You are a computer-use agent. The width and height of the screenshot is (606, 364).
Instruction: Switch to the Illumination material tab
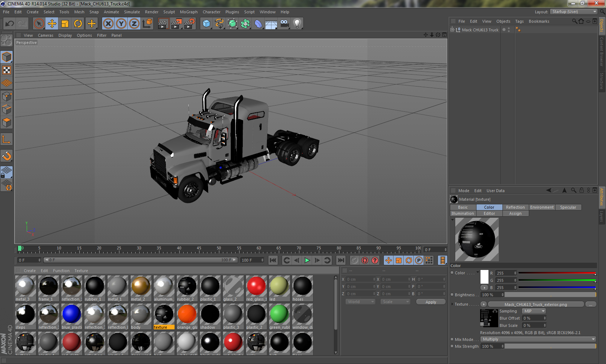click(x=463, y=213)
